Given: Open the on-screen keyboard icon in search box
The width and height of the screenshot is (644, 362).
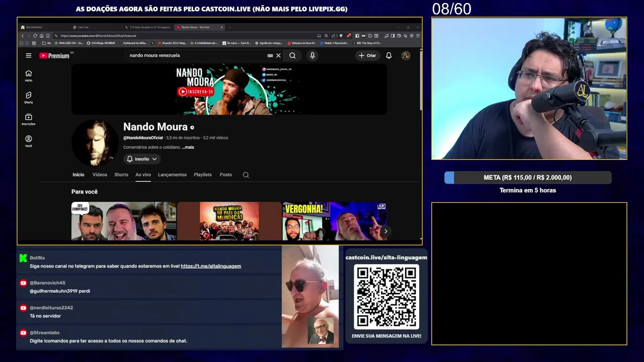Looking at the screenshot, I should (270, 56).
